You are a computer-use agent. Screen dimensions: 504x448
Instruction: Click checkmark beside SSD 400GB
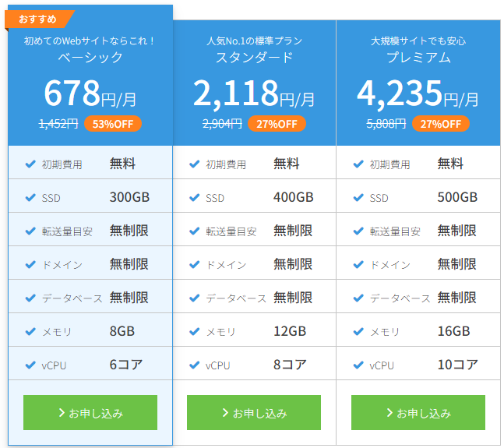[195, 198]
